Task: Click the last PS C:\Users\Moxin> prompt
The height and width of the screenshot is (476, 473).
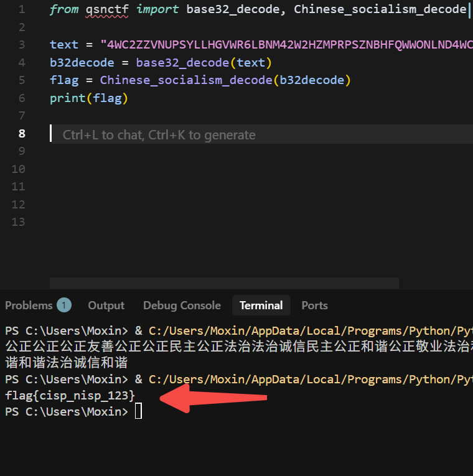Action: click(x=67, y=412)
